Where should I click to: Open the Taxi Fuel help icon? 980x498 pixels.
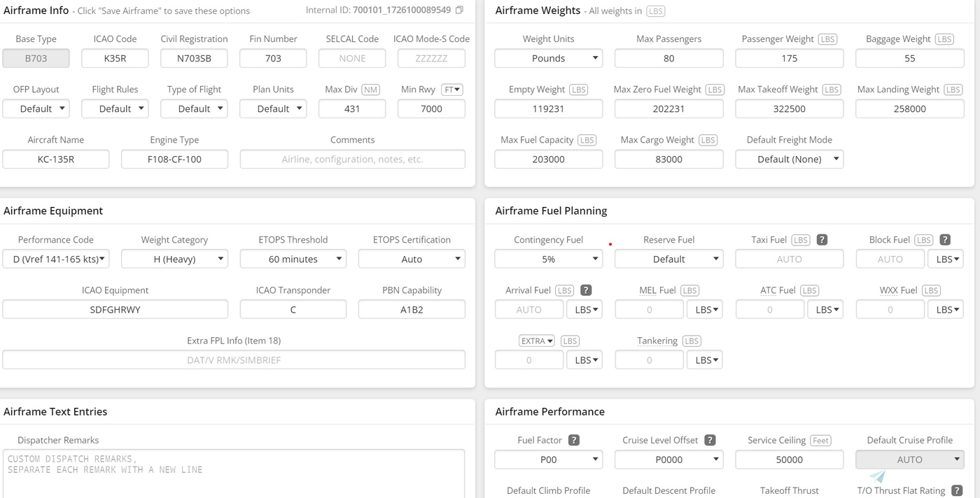click(822, 240)
